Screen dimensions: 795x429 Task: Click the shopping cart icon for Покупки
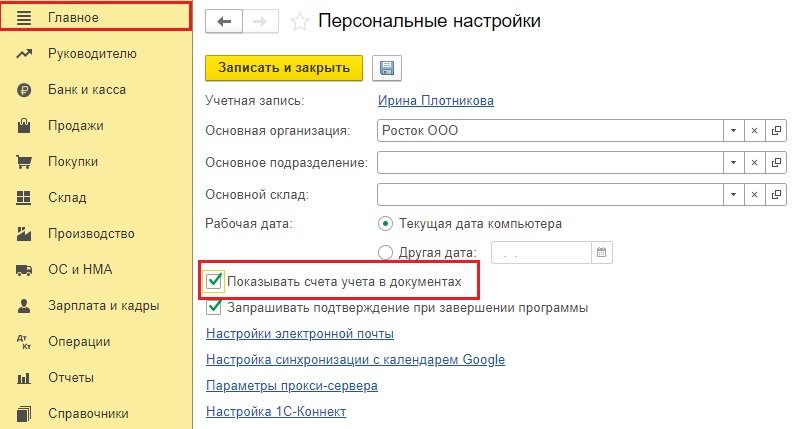coord(24,162)
